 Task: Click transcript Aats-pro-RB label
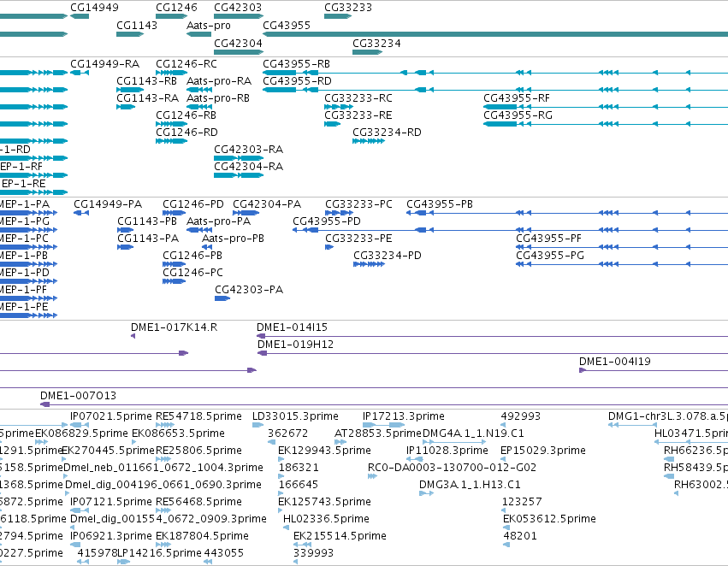pyautogui.click(x=218, y=97)
